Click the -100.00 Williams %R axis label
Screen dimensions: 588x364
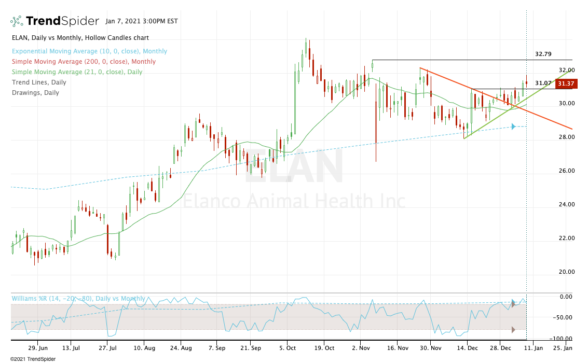(x=560, y=339)
